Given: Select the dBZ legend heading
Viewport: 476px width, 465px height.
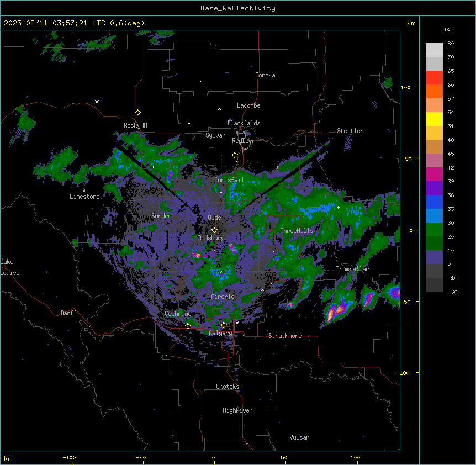Looking at the screenshot, I should click(447, 29).
